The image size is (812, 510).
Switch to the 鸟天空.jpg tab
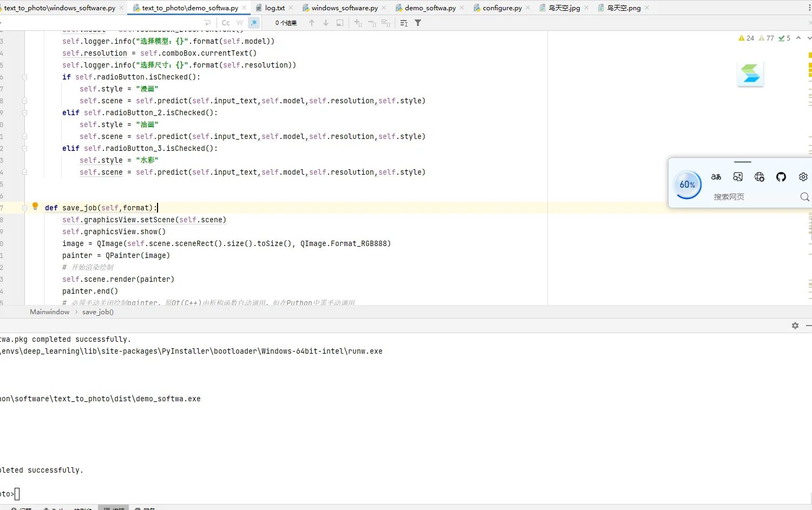[564, 8]
